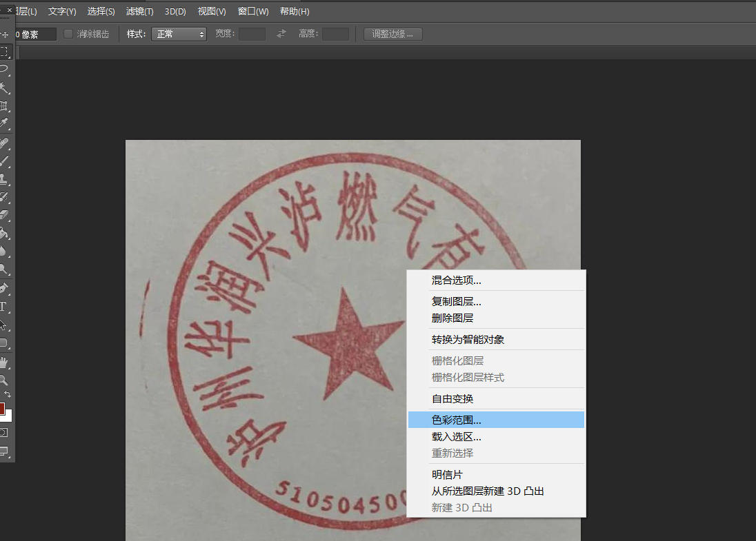Select the Lasso tool
Viewport: 756px width, 541px height.
click(x=5, y=70)
